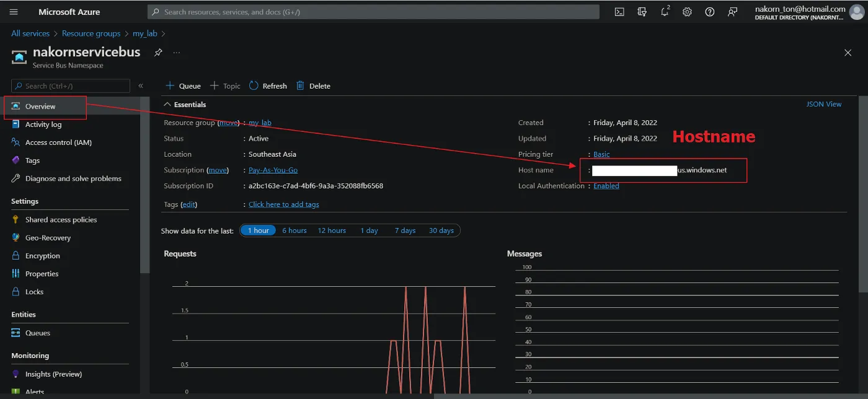Select the 30 days time range
Viewport: 868px width, 399px height.
coord(441,230)
